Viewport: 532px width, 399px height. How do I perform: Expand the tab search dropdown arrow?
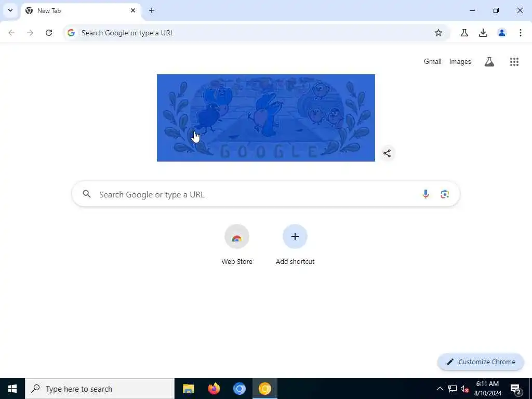tap(10, 10)
